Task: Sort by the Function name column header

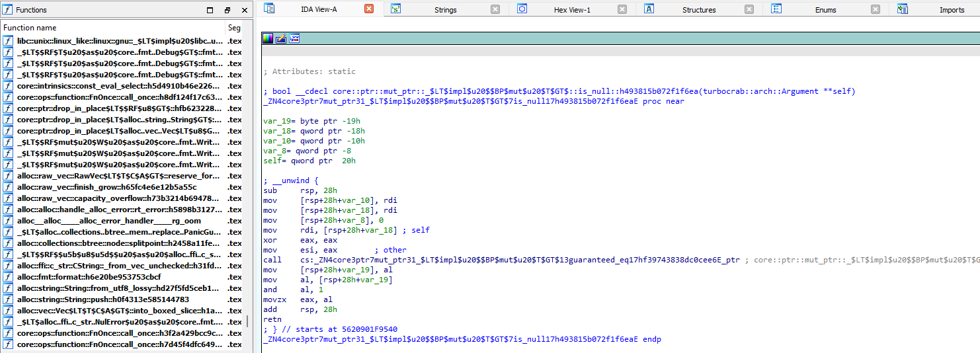Action: point(112,28)
